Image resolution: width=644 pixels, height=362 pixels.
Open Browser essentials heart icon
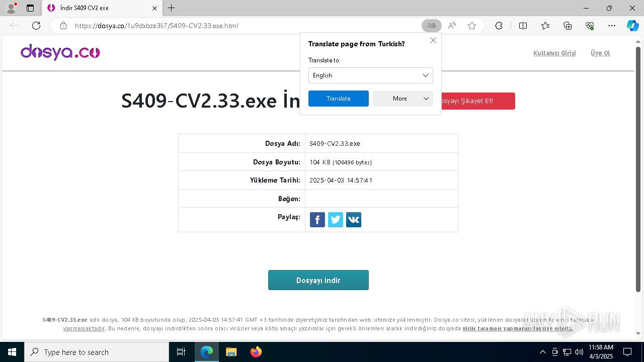[590, 26]
